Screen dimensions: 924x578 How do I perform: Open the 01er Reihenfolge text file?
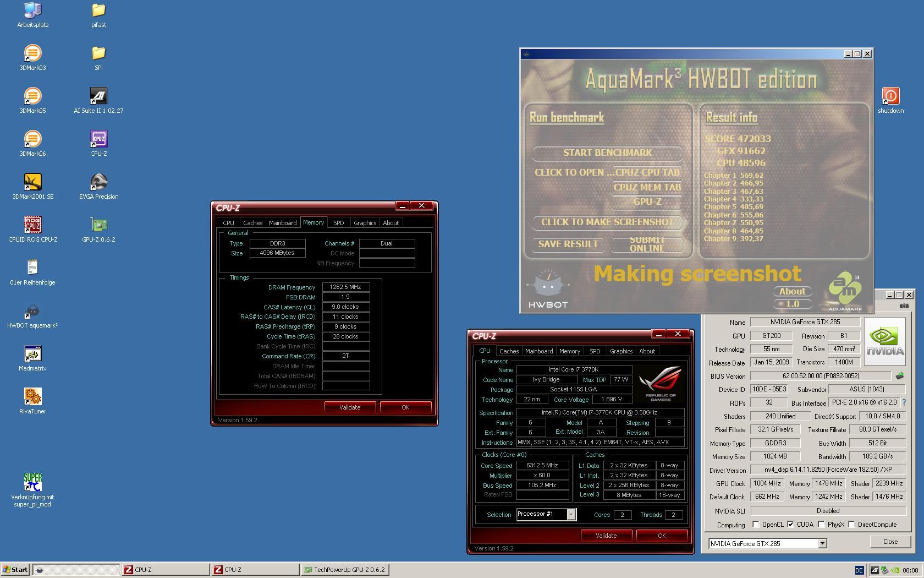point(32,268)
